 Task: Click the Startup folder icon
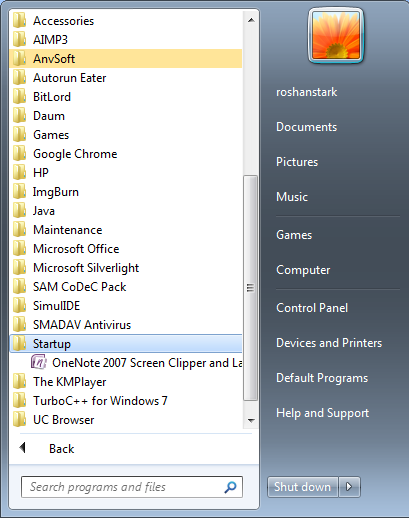click(x=19, y=343)
